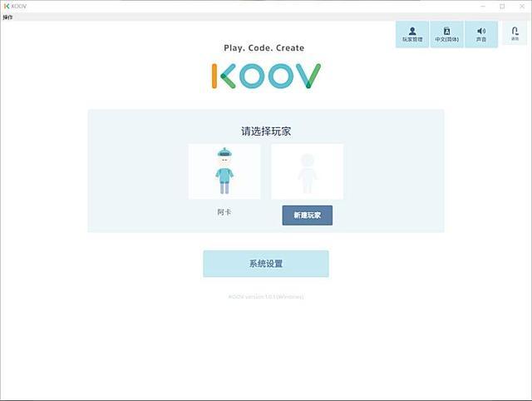Toggle the sound (声音) button
Image resolution: width=532 pixels, height=401 pixels.
click(481, 34)
